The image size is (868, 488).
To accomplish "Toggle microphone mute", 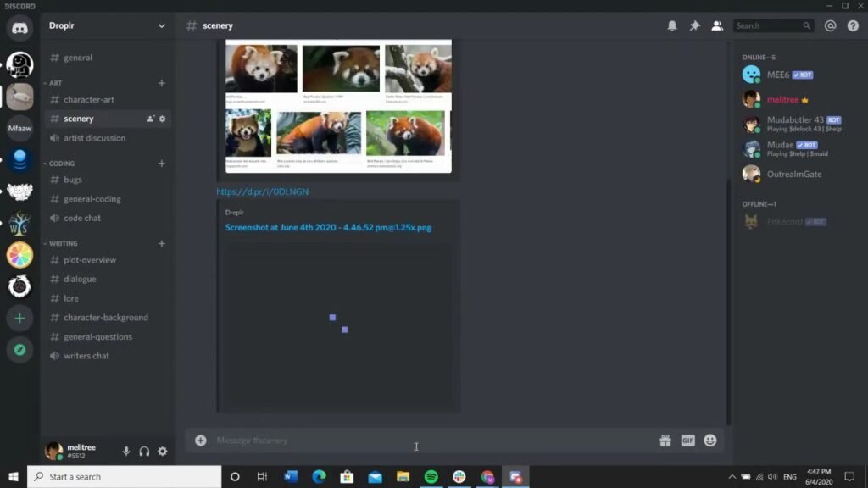I will (126, 451).
